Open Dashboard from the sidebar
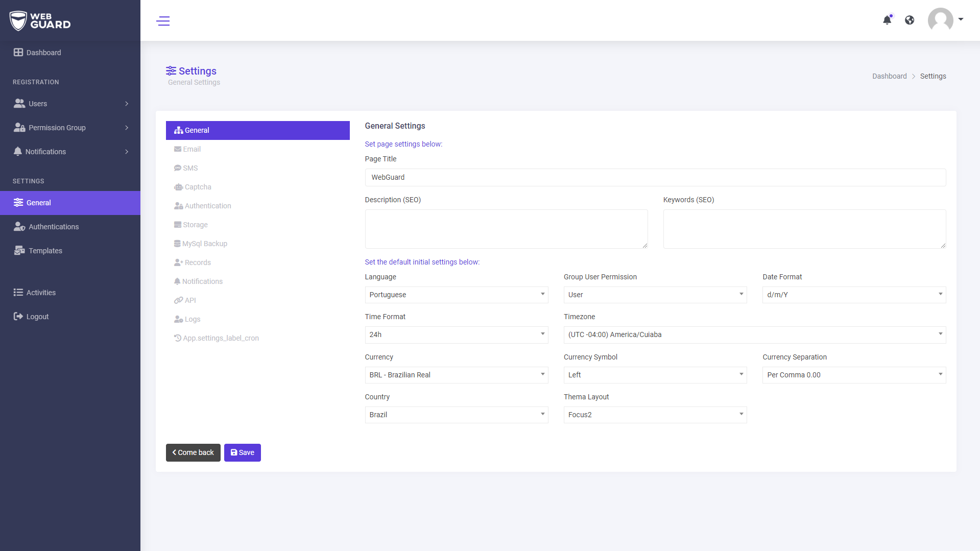This screenshot has width=980, height=551. click(x=43, y=53)
